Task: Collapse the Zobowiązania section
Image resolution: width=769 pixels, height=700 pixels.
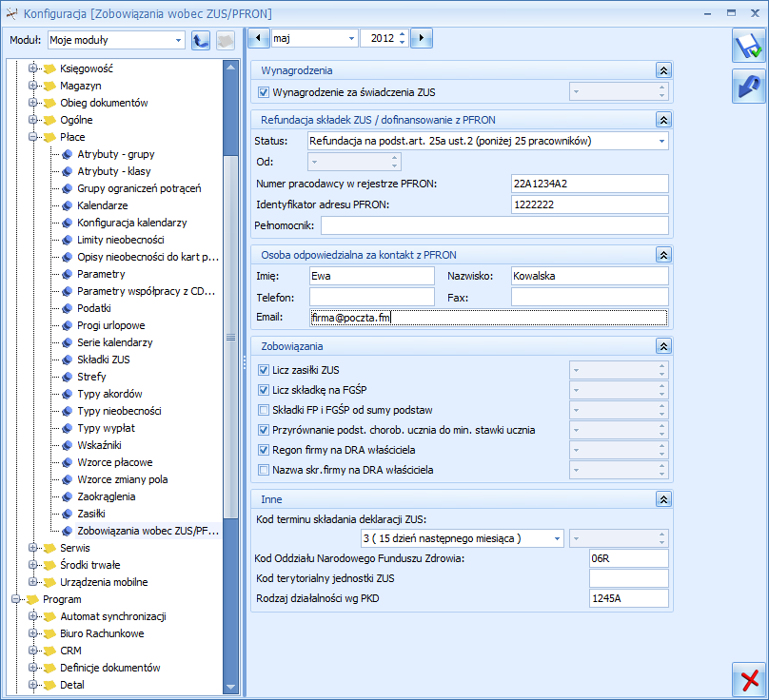Action: click(x=663, y=346)
